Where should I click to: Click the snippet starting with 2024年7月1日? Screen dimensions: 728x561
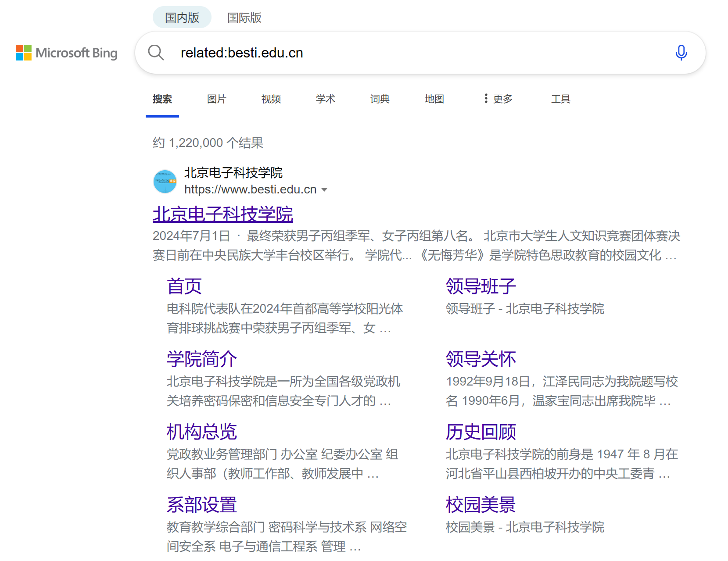pos(416,246)
